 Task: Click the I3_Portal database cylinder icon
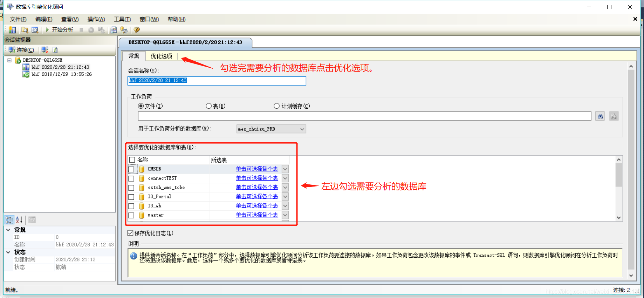[142, 196]
